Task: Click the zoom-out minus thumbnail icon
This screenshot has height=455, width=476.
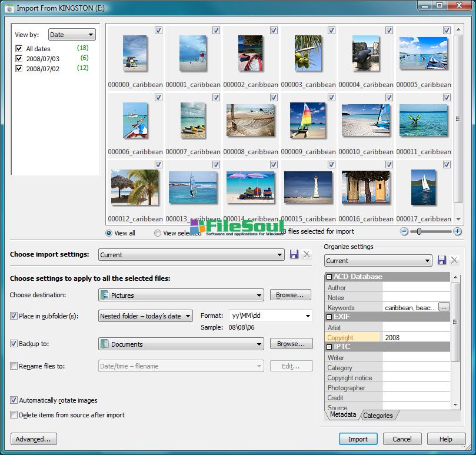Action: pos(404,231)
